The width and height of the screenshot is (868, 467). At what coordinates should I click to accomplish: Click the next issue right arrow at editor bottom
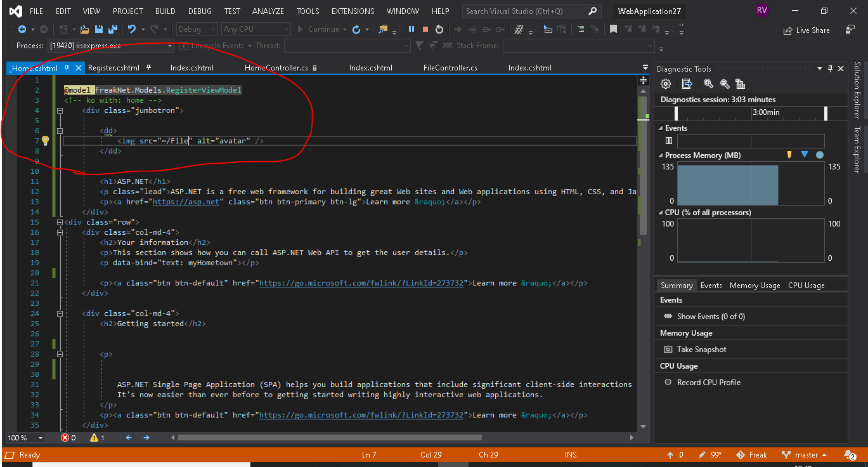[x=146, y=438]
